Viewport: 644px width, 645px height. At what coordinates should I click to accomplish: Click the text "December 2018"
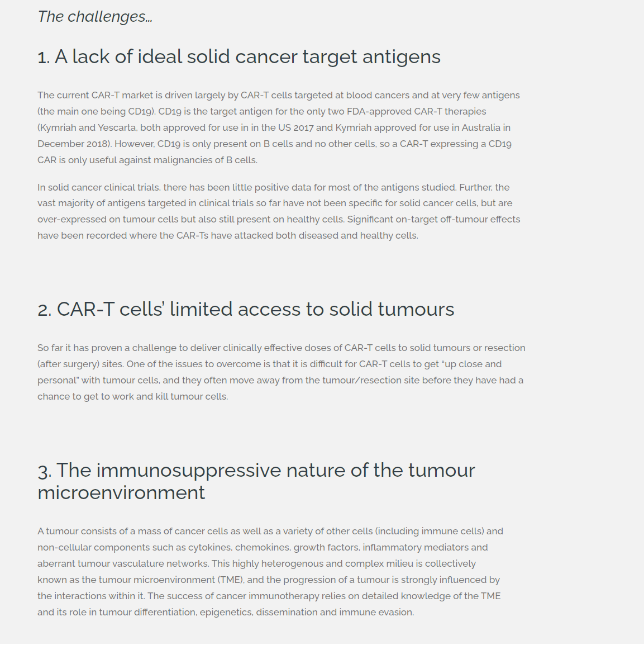74,144
